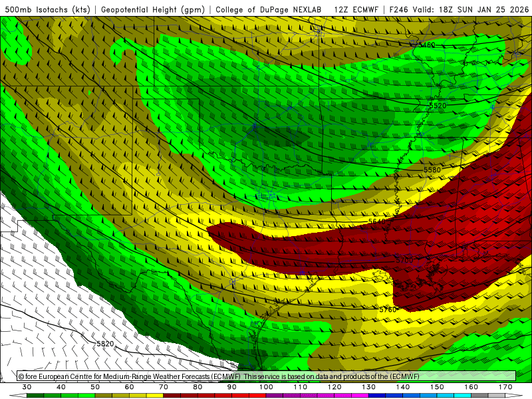Click the dark red swatch starting at 70
Viewport: 532px width, 399px height.
[x=172, y=396]
